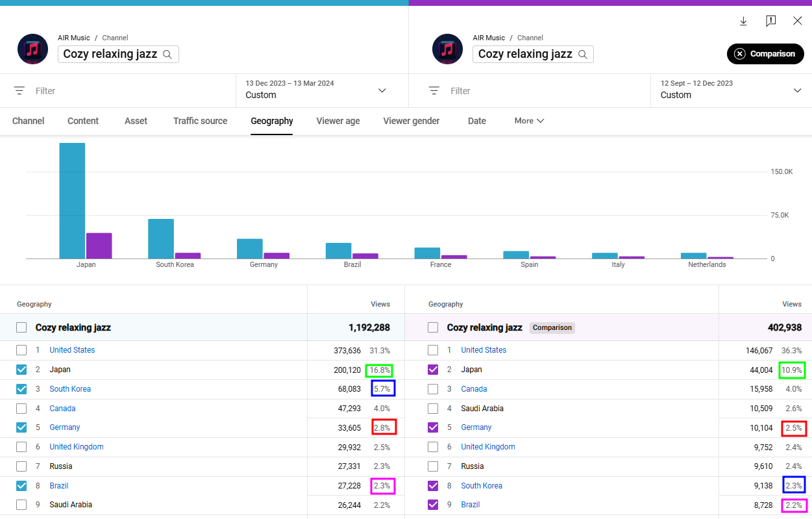The image size is (812, 519).
Task: Click the search icon in comparison search field
Action: pyautogui.click(x=584, y=55)
